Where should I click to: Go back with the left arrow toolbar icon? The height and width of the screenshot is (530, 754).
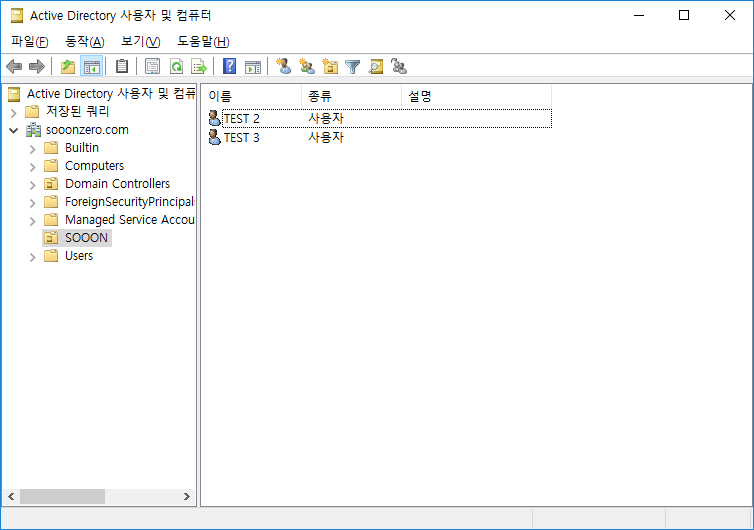click(14, 66)
